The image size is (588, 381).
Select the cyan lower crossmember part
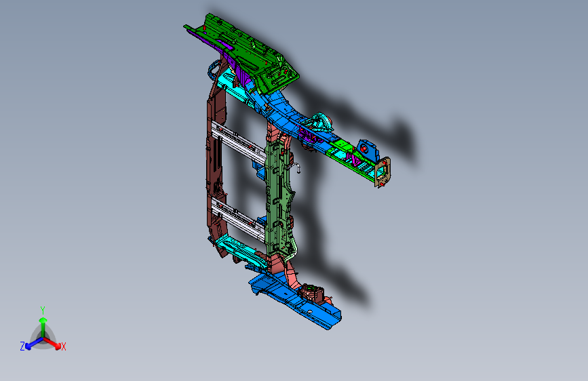tap(243, 252)
